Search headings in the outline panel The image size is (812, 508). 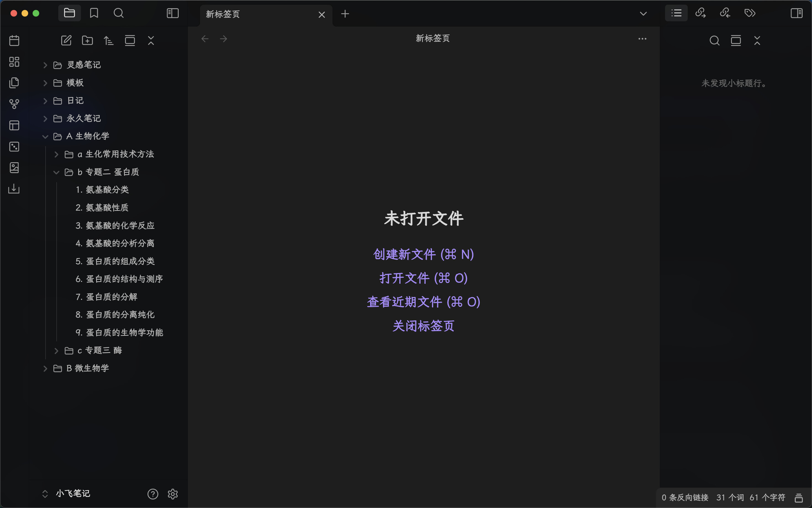click(715, 41)
